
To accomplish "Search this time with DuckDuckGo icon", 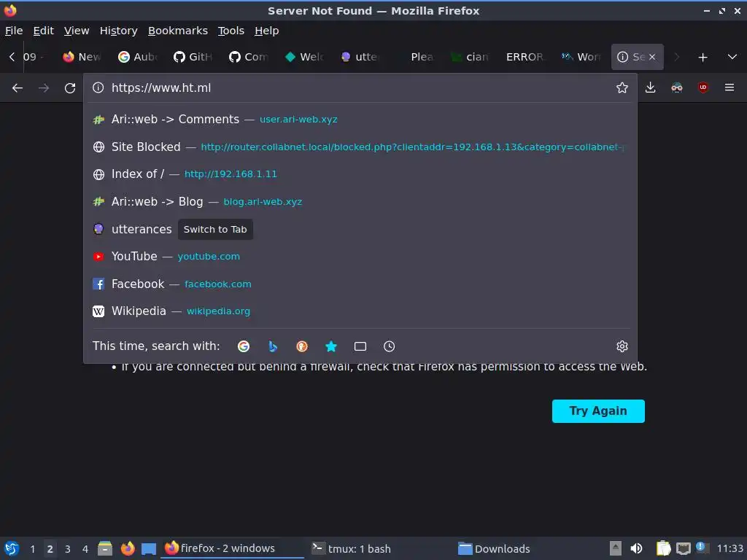I will click(301, 346).
